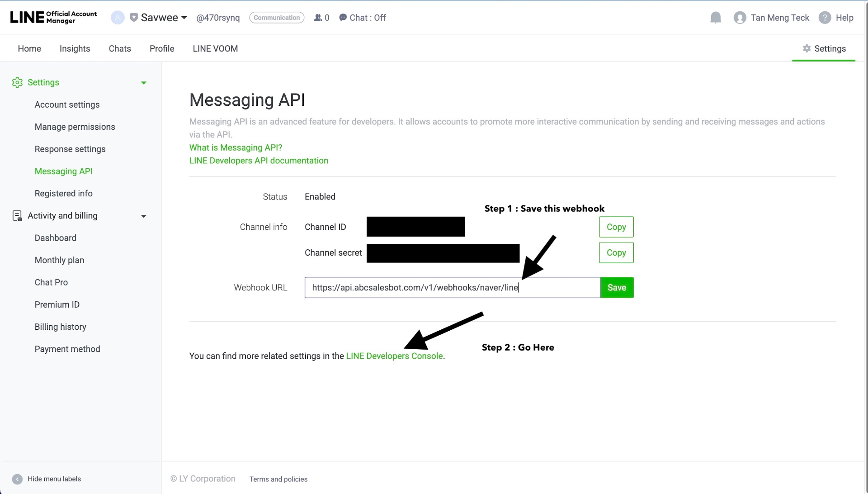Open Billing history
This screenshot has height=494, width=868.
tap(60, 327)
